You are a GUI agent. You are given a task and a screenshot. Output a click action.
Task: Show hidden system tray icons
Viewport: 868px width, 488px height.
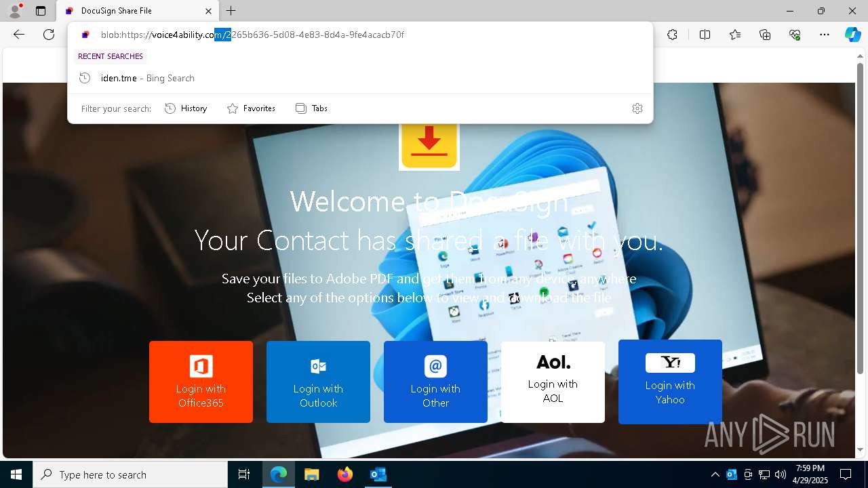point(715,474)
